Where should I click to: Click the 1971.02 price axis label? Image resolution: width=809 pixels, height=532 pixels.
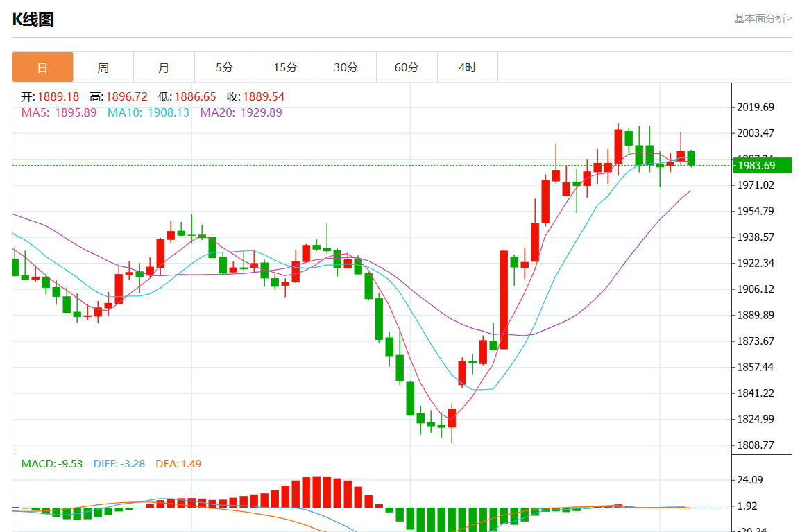click(756, 185)
